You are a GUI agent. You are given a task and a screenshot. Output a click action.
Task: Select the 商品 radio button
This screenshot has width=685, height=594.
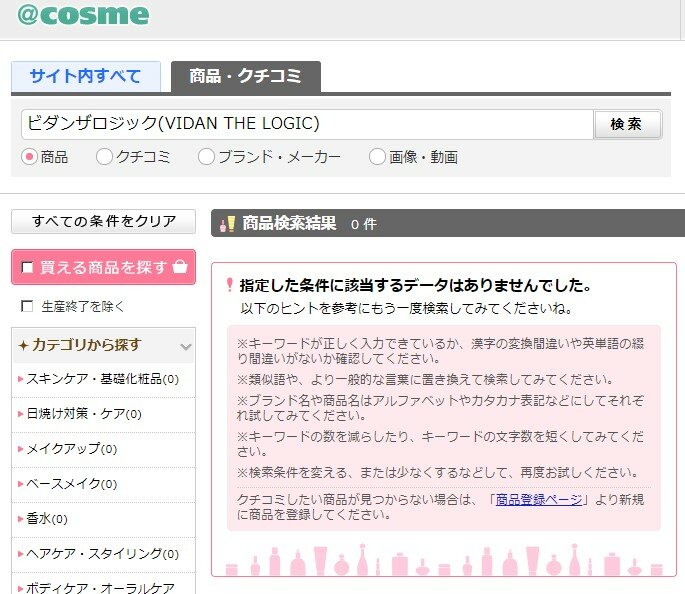29,157
